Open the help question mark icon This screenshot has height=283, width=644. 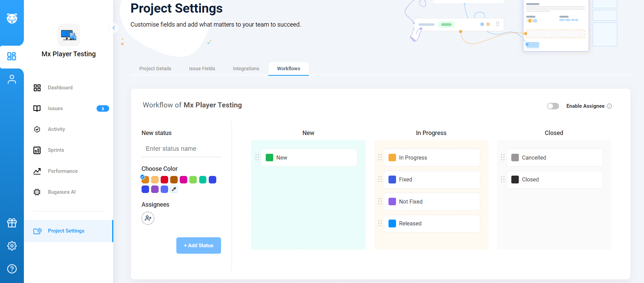coord(12,269)
